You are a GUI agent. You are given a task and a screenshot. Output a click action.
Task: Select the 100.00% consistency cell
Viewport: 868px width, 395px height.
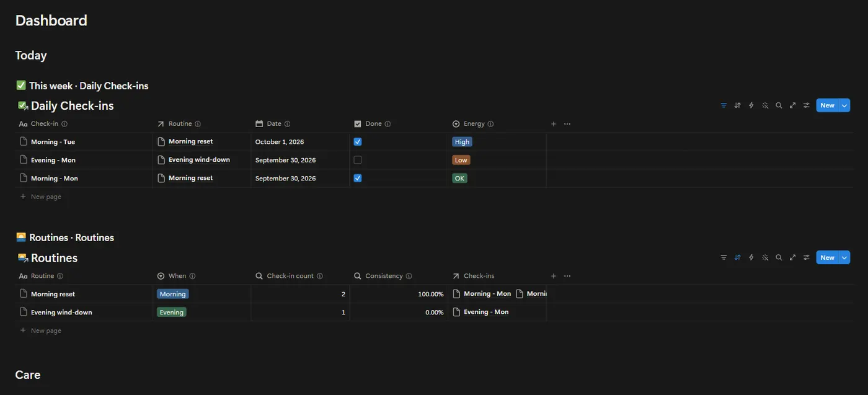tap(399, 294)
